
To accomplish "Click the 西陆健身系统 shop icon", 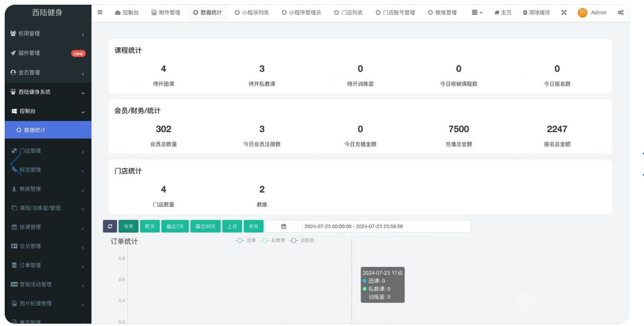I will click(x=12, y=92).
